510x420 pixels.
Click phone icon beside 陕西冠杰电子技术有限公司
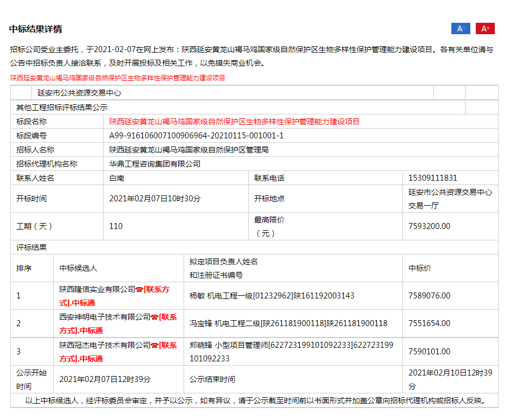point(154,345)
